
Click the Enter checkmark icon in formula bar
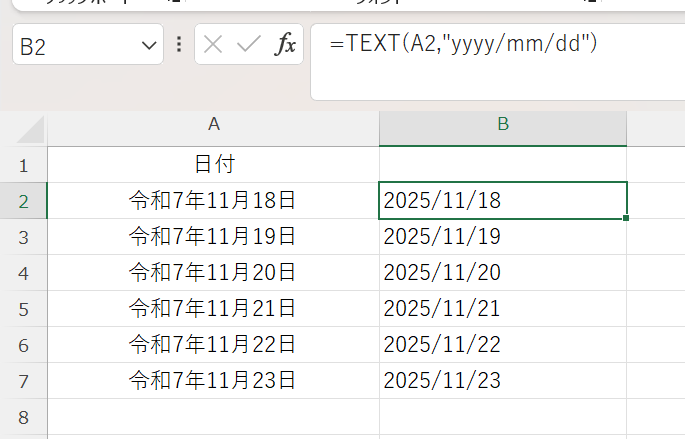(249, 45)
